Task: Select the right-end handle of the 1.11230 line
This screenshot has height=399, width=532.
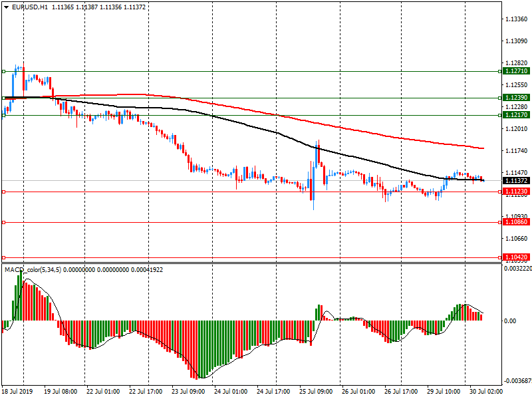Action: coord(500,192)
